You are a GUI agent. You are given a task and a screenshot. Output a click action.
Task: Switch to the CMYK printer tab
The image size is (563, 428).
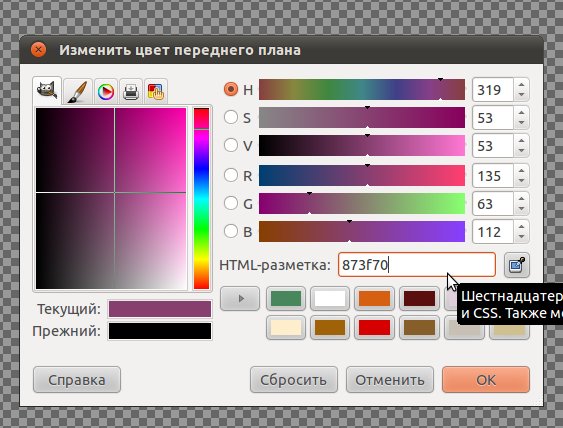coord(131,92)
